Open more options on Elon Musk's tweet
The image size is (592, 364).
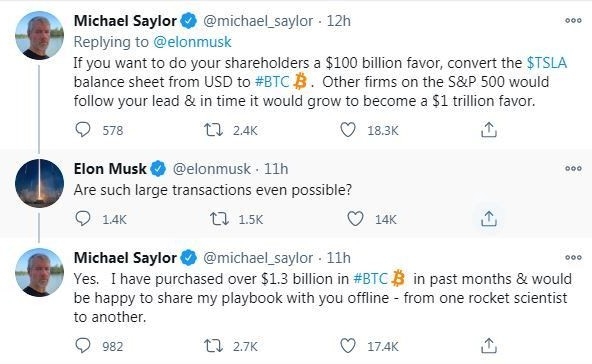pos(573,168)
